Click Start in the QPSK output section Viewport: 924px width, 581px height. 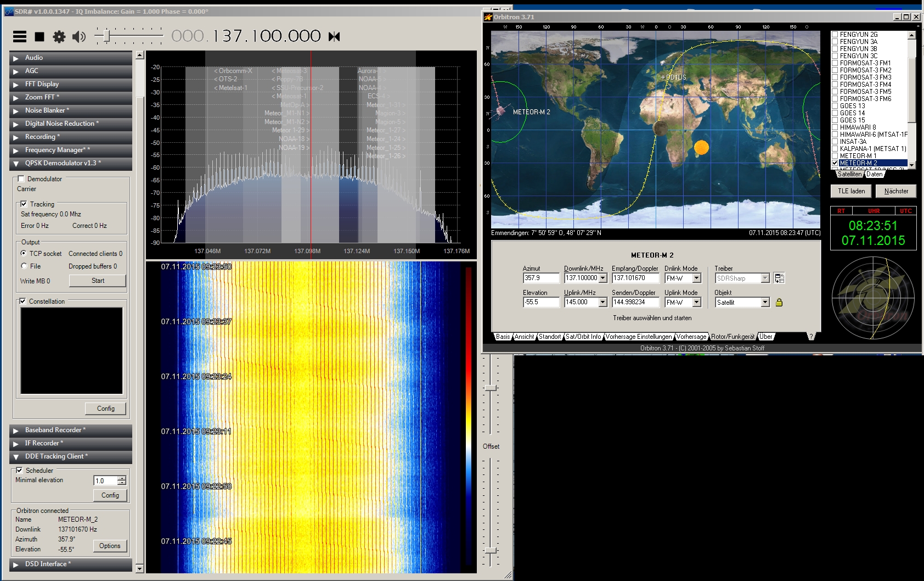coord(98,281)
